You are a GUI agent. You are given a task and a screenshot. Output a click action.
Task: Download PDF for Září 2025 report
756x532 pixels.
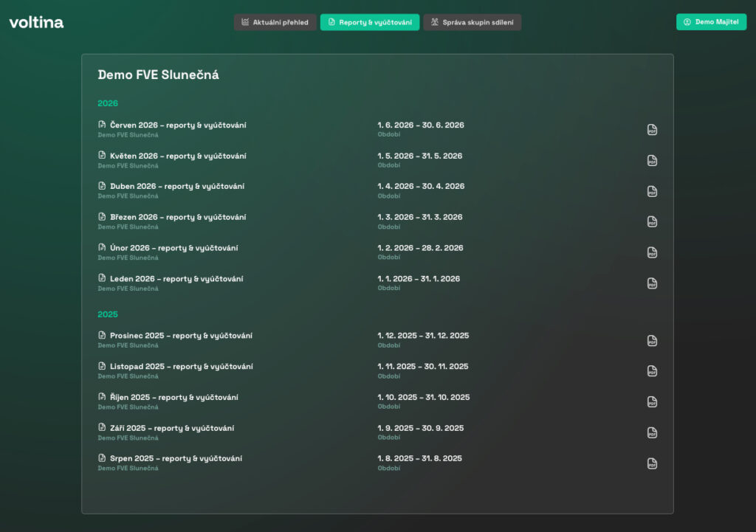pos(652,432)
